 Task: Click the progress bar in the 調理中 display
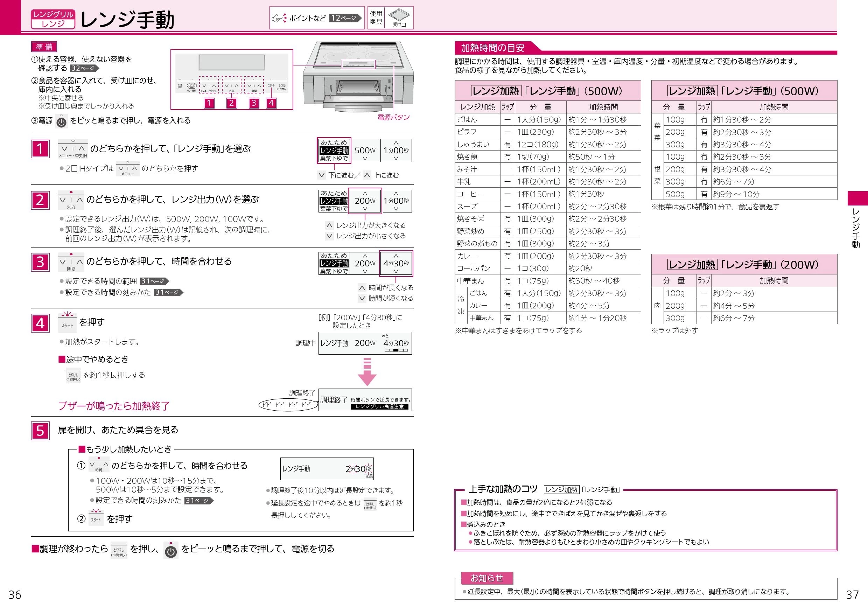pos(396,350)
